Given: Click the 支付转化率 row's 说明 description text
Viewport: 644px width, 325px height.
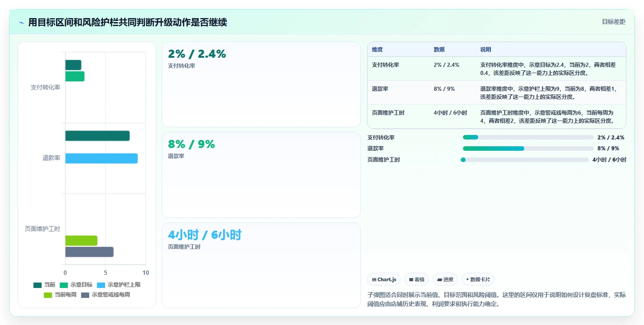Looking at the screenshot, I should 548,69.
